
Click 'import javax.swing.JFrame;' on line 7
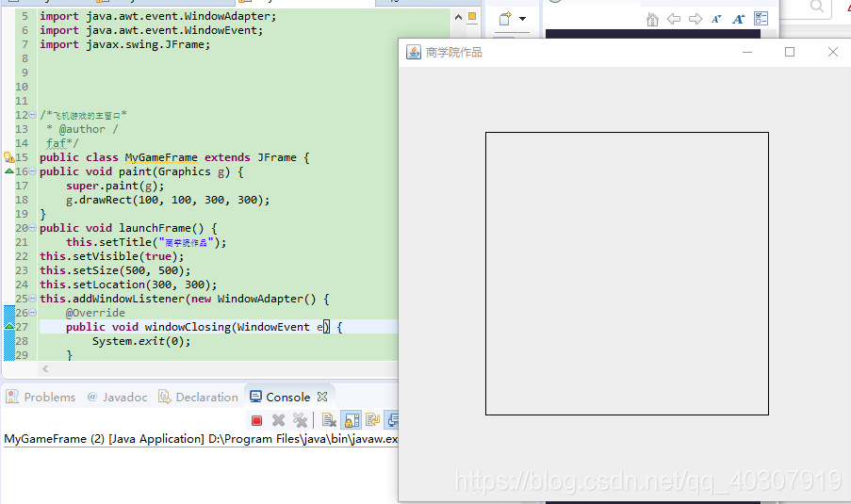pos(124,44)
